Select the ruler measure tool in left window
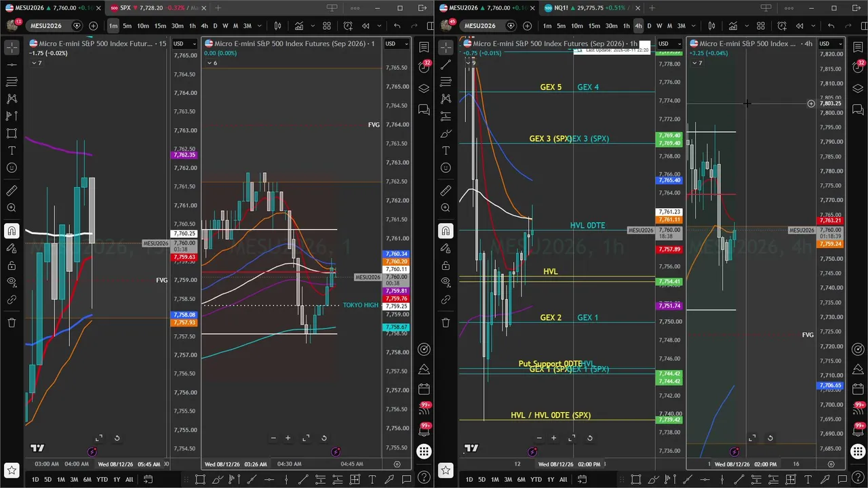868x488 pixels. point(12,190)
